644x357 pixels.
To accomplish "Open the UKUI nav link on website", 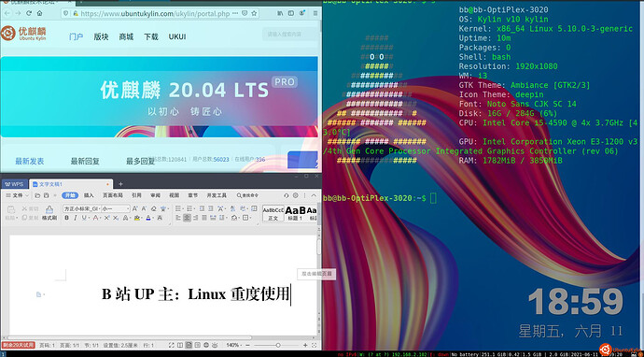I will tap(177, 36).
